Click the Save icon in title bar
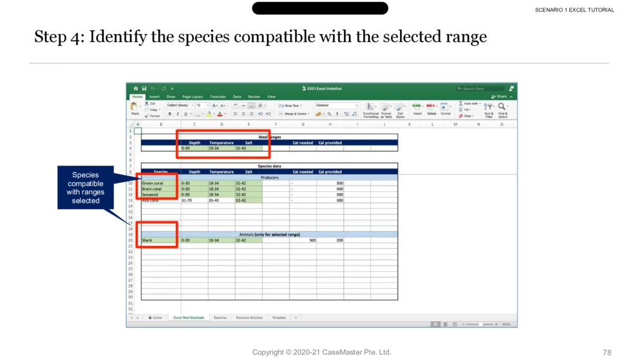The height and width of the screenshot is (363, 644). pyautogui.click(x=144, y=89)
